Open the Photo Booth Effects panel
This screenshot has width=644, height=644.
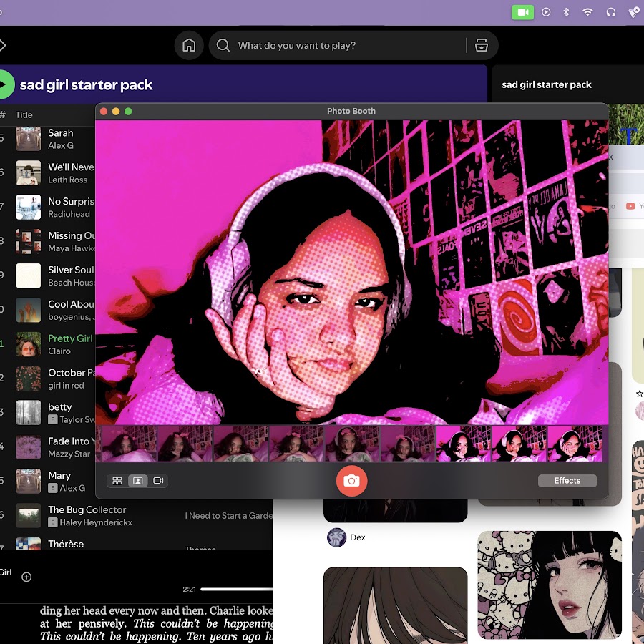567,481
